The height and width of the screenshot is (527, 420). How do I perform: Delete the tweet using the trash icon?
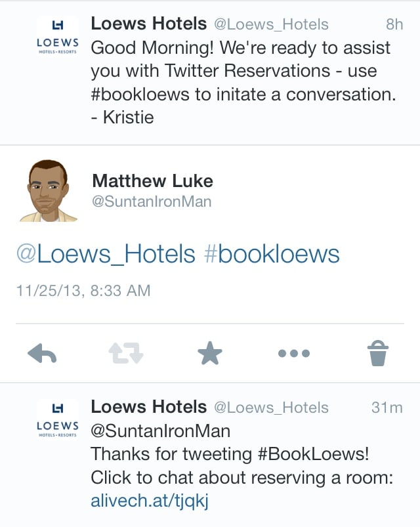(x=378, y=354)
